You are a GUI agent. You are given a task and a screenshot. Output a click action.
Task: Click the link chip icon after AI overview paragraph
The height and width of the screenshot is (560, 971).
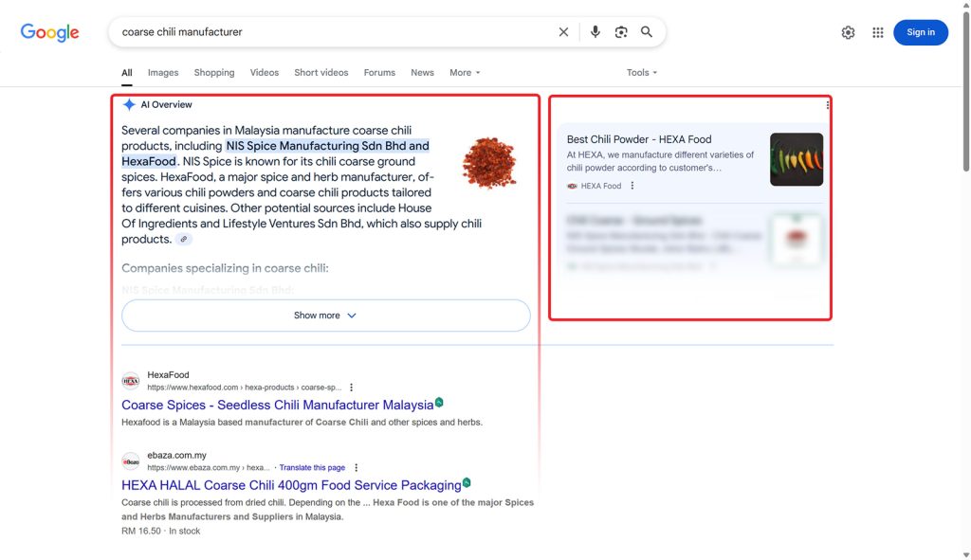(x=183, y=240)
